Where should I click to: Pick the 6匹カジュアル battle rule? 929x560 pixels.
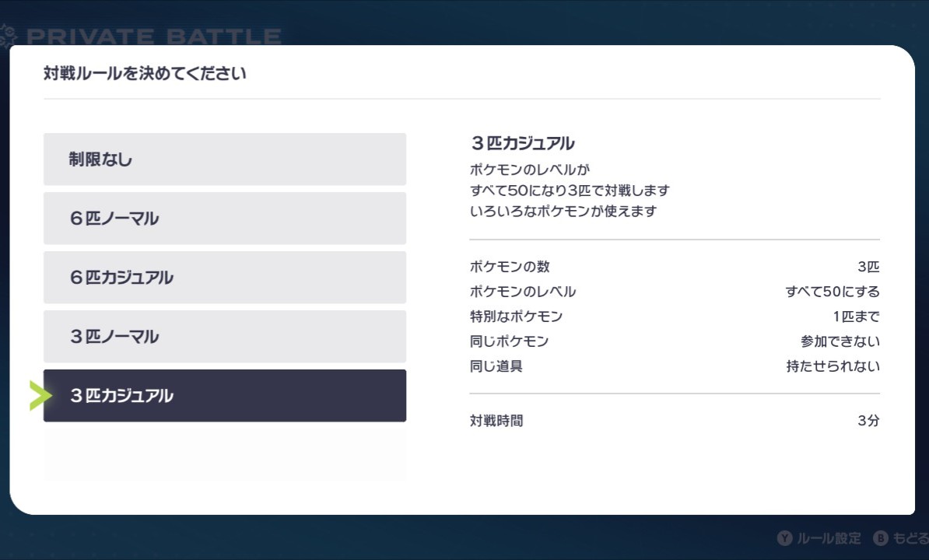[225, 278]
